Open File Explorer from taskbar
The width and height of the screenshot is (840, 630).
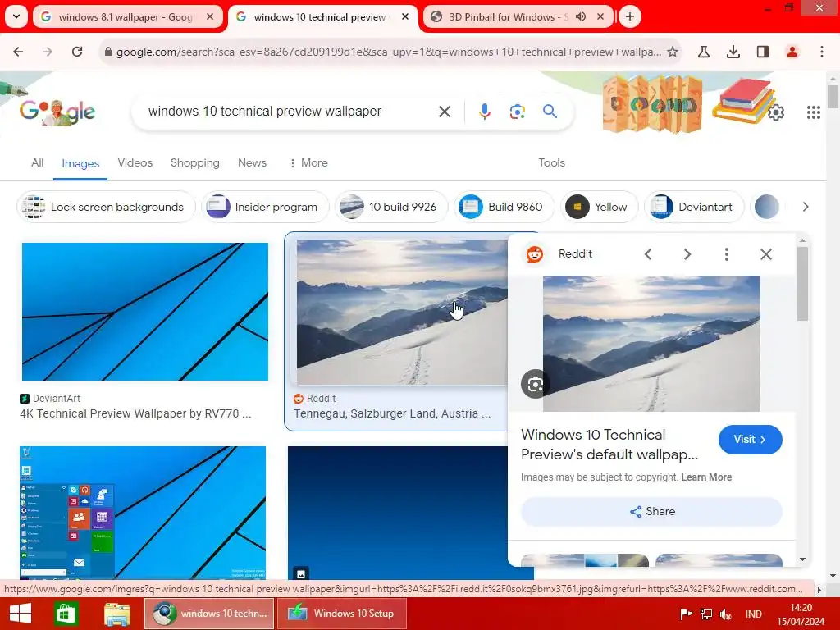point(116,614)
